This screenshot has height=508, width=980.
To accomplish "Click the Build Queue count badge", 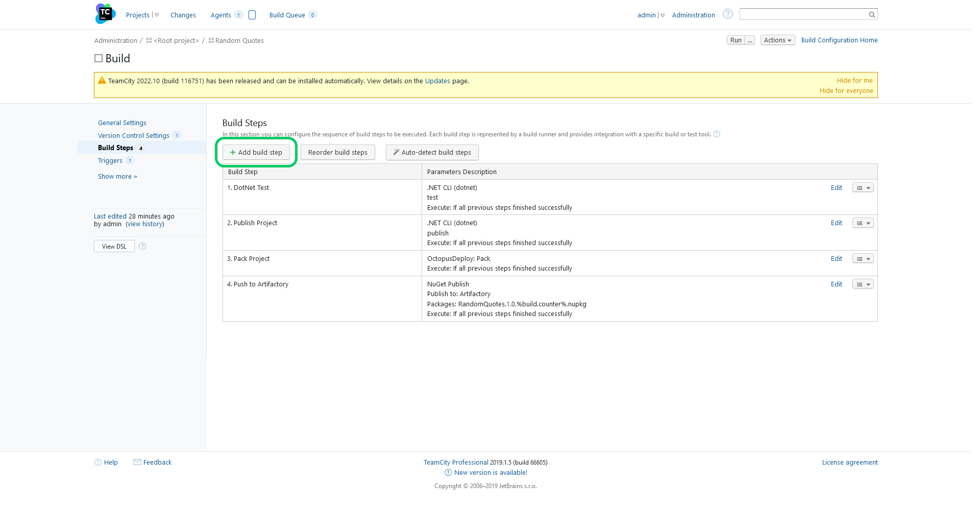I will [x=312, y=15].
